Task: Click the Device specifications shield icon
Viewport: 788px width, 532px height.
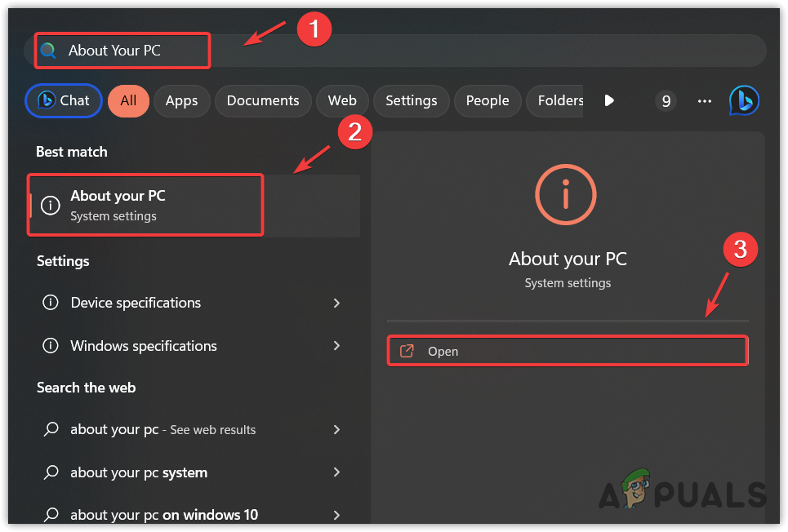Action: 50,303
